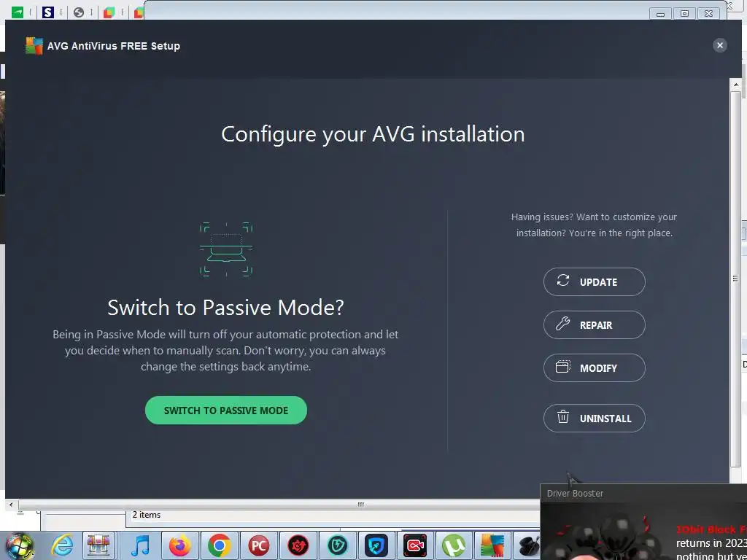747x560 pixels.
Task: Open the Windows Start orb
Action: coord(18,545)
